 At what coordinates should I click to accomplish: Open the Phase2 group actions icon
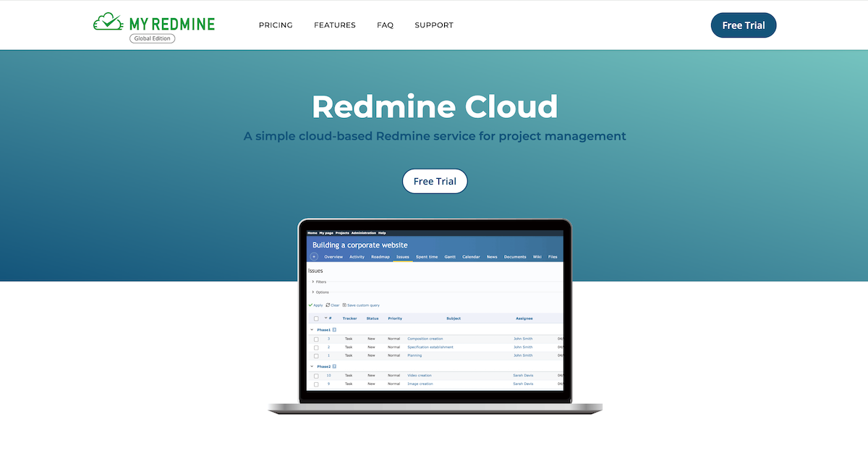point(333,367)
